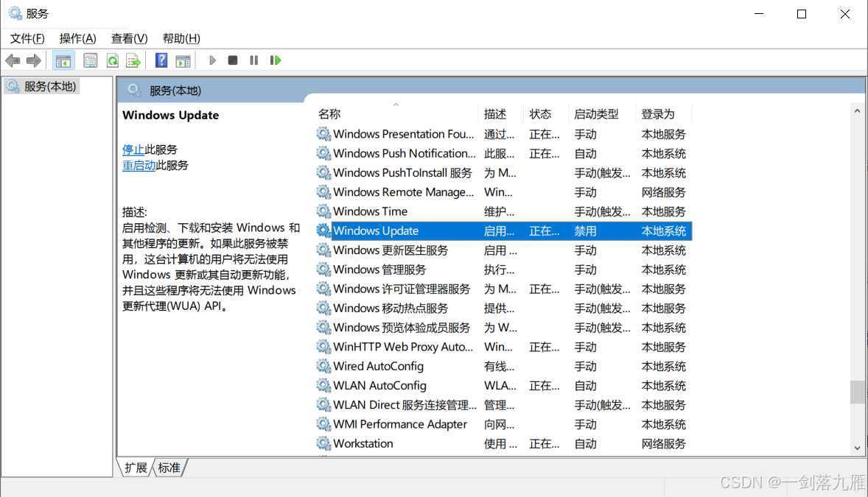Click gear icon of Windows 更新医生服务 row

tap(323, 250)
